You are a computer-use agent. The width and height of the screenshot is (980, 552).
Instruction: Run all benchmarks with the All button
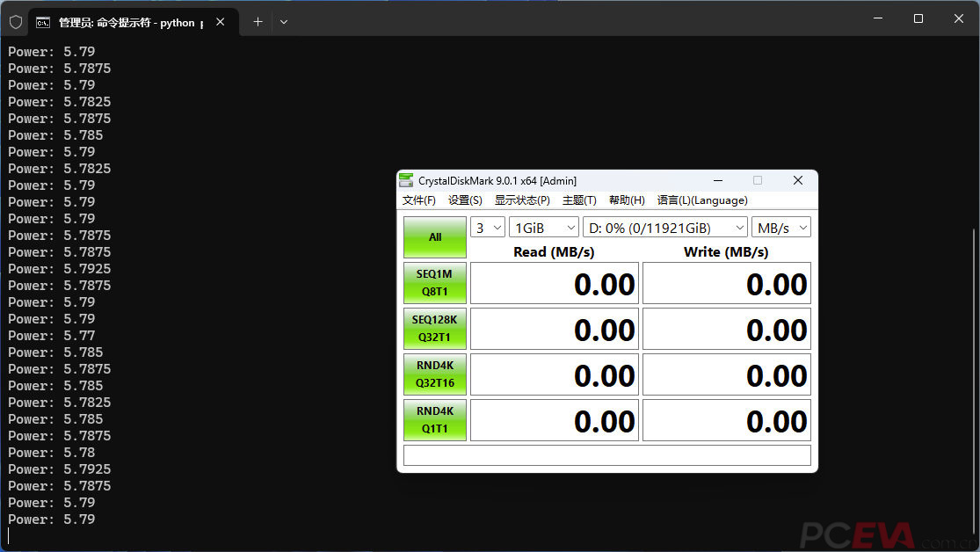click(x=435, y=237)
